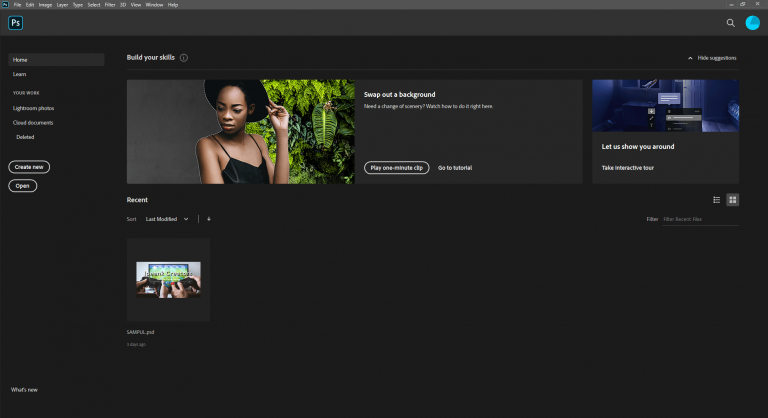The image size is (768, 418).
Task: Click the Photoshop Ps logo icon
Action: pyautogui.click(x=16, y=23)
